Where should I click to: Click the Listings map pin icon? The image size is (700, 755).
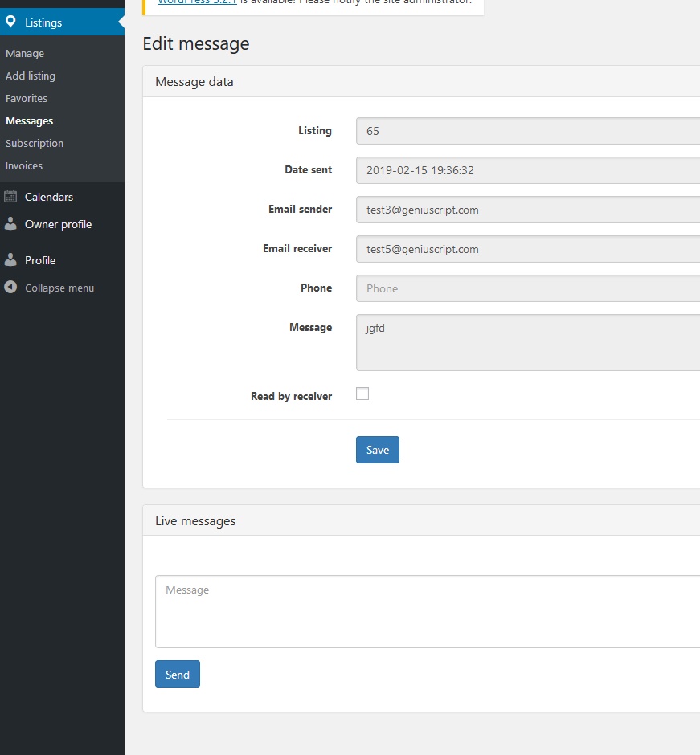10,22
